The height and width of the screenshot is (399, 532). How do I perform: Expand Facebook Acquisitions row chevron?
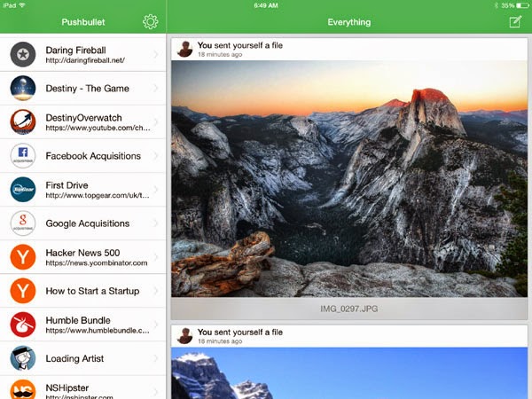156,156
